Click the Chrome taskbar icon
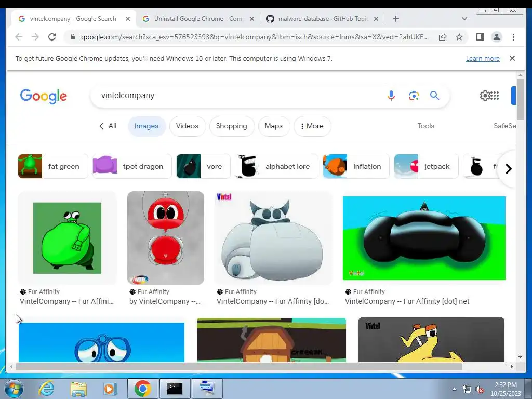Screen dimensions: 532x399 click(142, 389)
